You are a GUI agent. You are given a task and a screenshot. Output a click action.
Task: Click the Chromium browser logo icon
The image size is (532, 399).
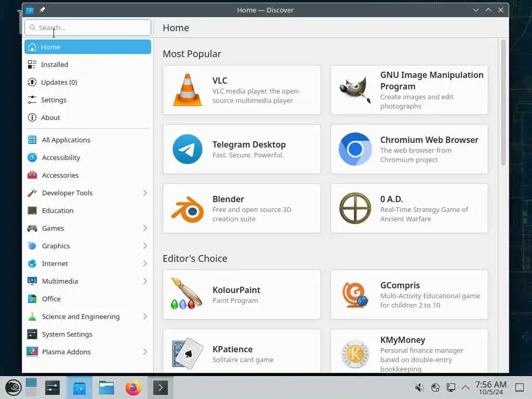(355, 149)
